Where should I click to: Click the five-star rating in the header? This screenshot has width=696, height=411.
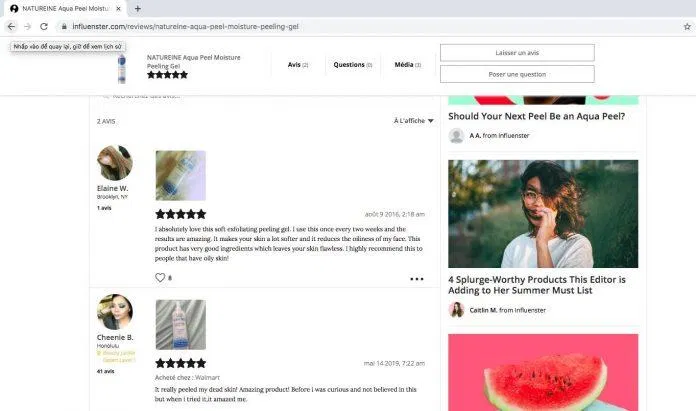click(x=167, y=75)
